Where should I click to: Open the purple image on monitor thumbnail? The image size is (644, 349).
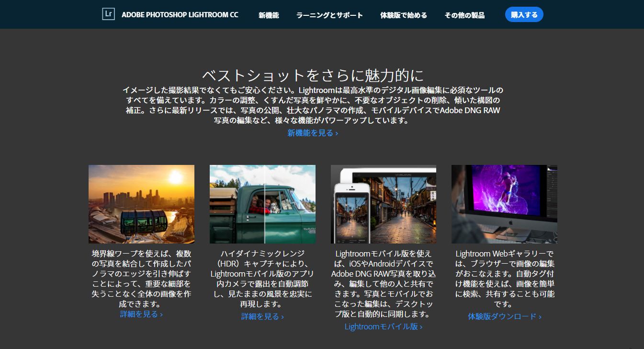[x=504, y=204]
